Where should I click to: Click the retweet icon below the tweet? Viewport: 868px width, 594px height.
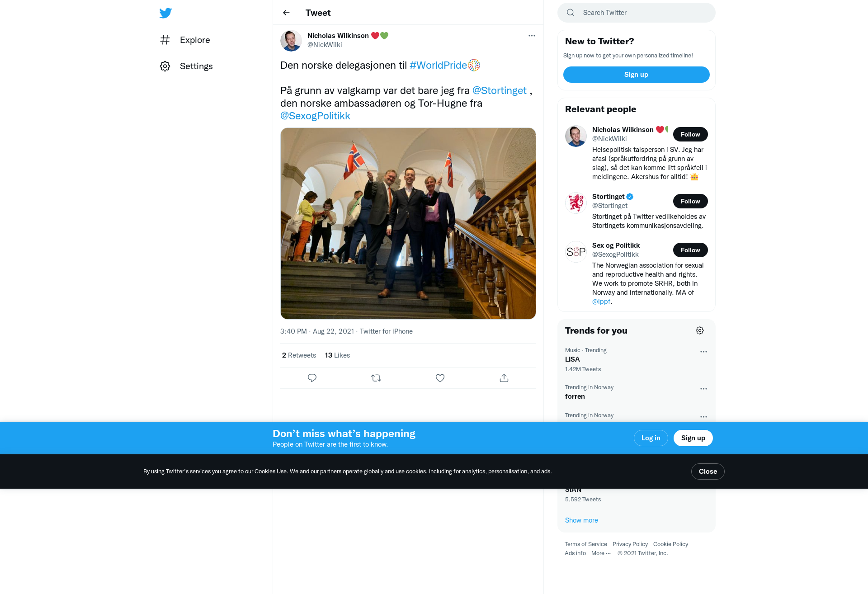376,378
